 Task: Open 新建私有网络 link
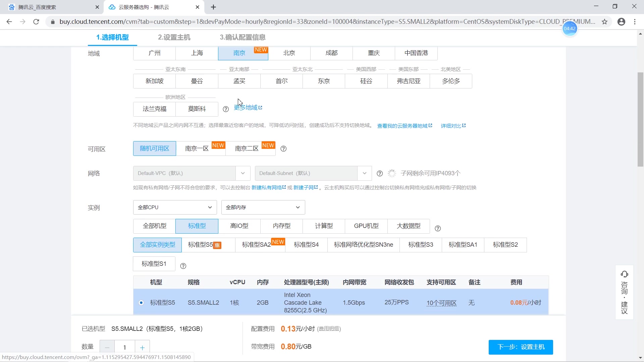[269, 188]
